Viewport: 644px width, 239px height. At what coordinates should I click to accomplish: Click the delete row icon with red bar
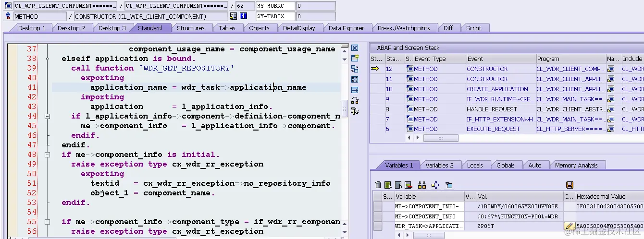[x=408, y=185]
